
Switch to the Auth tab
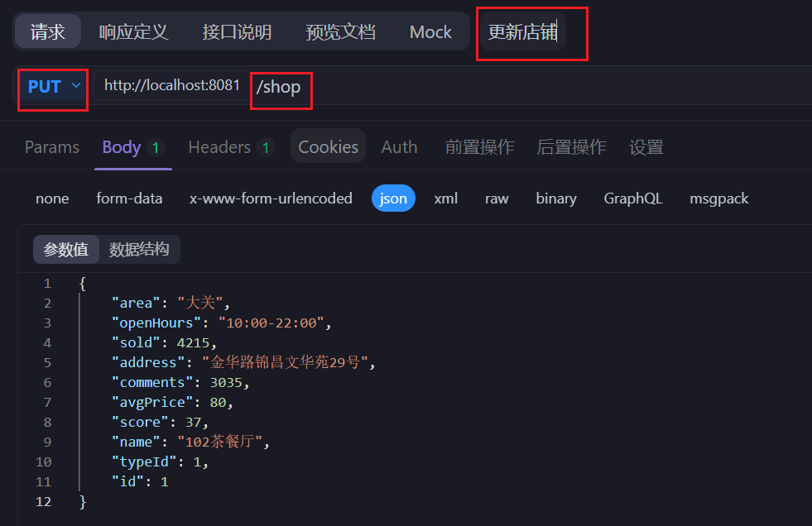coord(399,147)
